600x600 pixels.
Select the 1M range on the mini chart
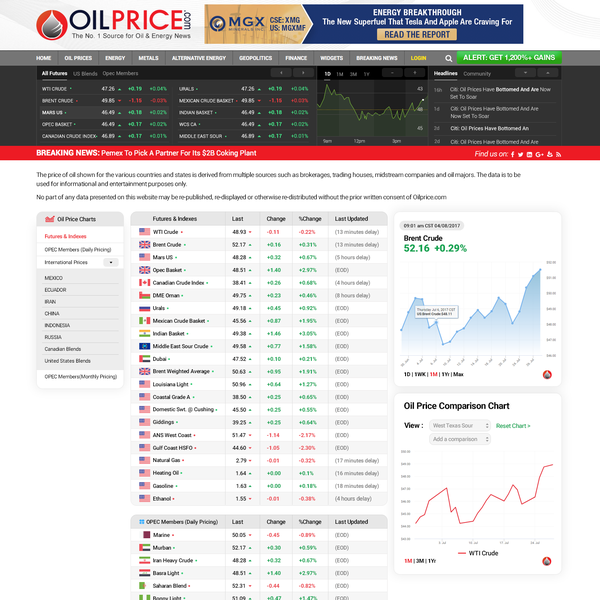coord(340,74)
